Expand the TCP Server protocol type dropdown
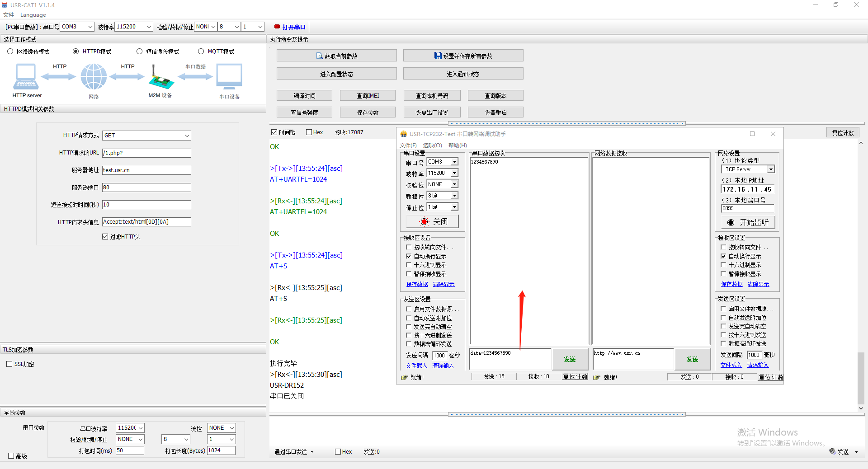This screenshot has height=469, width=868. (771, 169)
